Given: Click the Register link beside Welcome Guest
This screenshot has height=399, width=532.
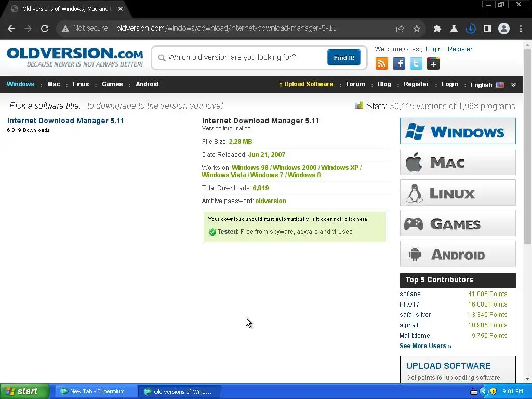Looking at the screenshot, I should [x=460, y=49].
